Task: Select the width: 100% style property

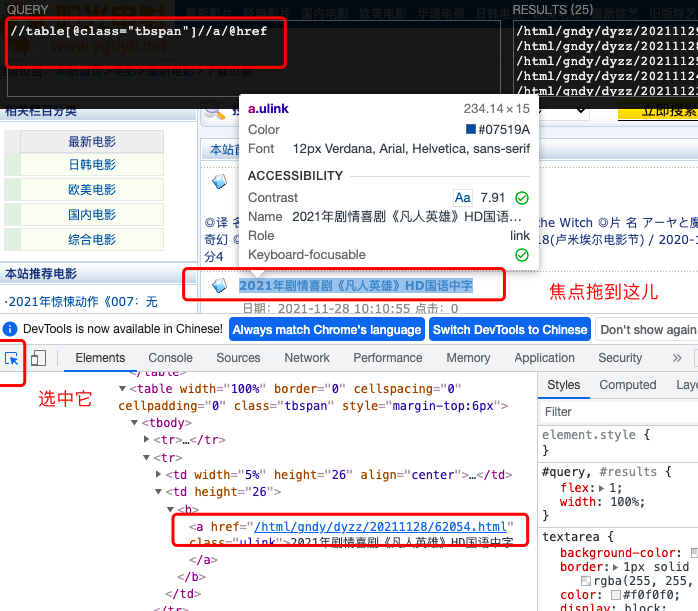Action: tap(602, 502)
